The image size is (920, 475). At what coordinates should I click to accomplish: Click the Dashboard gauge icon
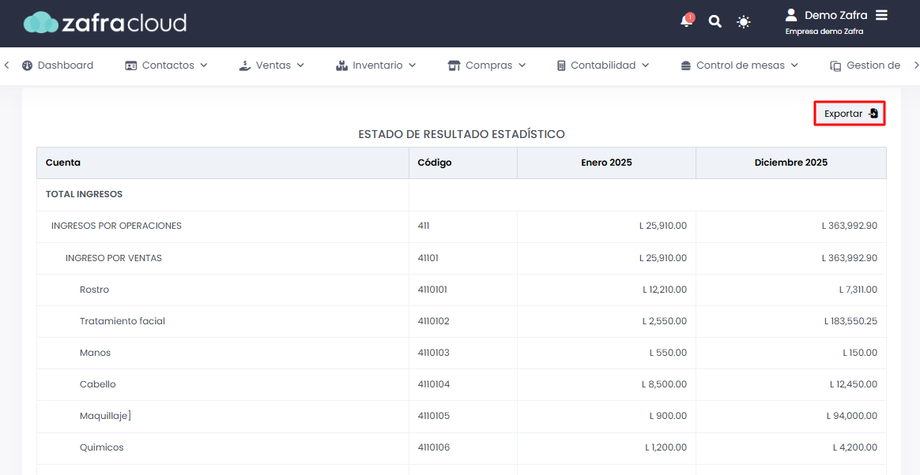point(27,66)
